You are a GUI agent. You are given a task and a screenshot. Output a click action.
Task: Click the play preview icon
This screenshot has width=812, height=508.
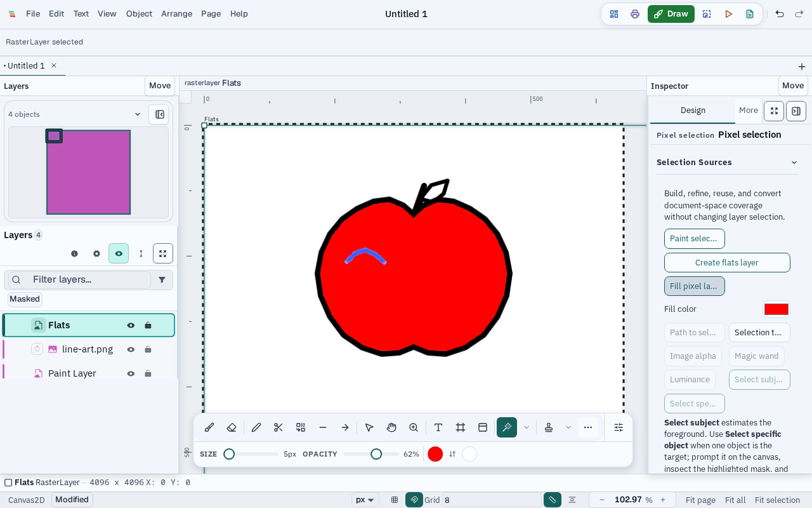click(729, 14)
